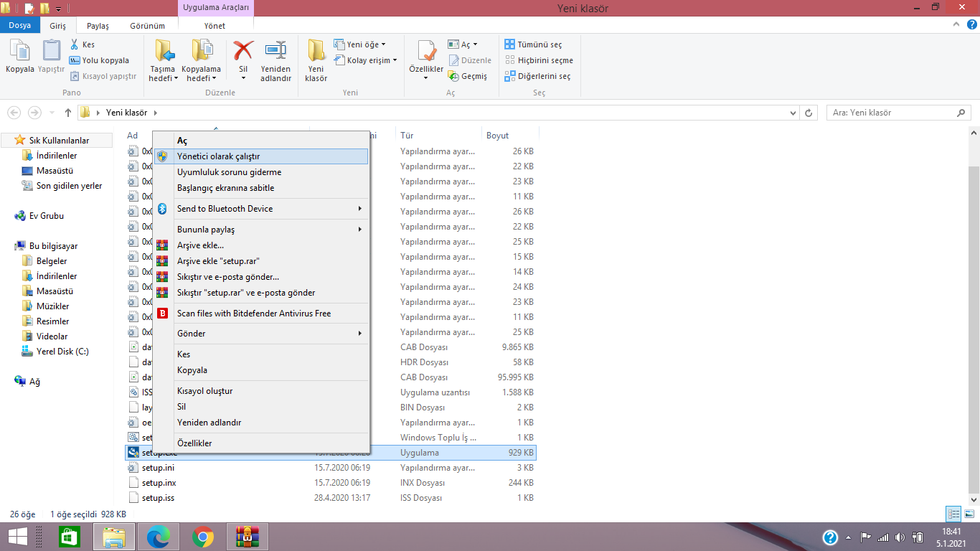Click the volume icon in the system tray
Image resolution: width=980 pixels, height=551 pixels.
(901, 537)
